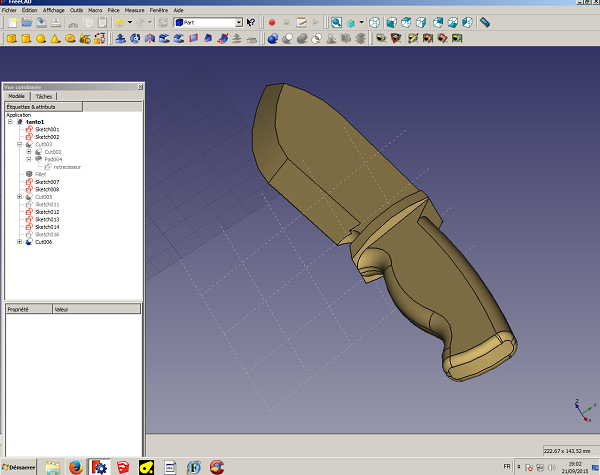
Task: Click the Chamfer tool icon
Action: pyautogui.click(x=179, y=38)
